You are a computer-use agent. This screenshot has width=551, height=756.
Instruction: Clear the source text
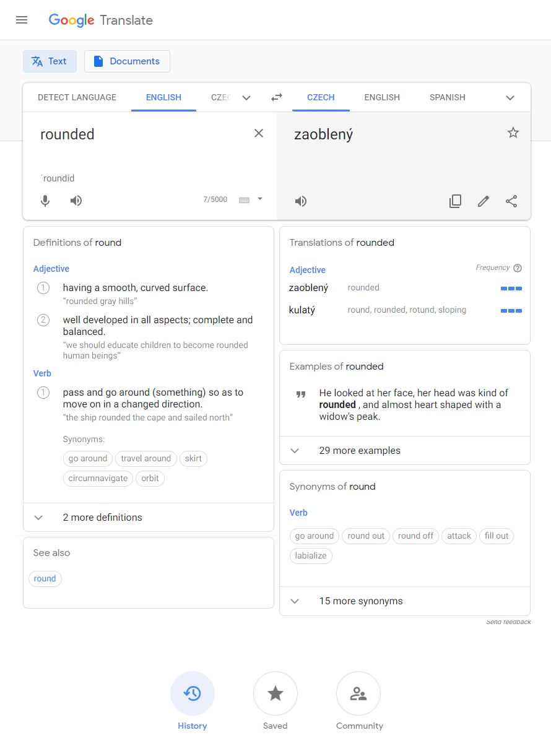click(259, 133)
